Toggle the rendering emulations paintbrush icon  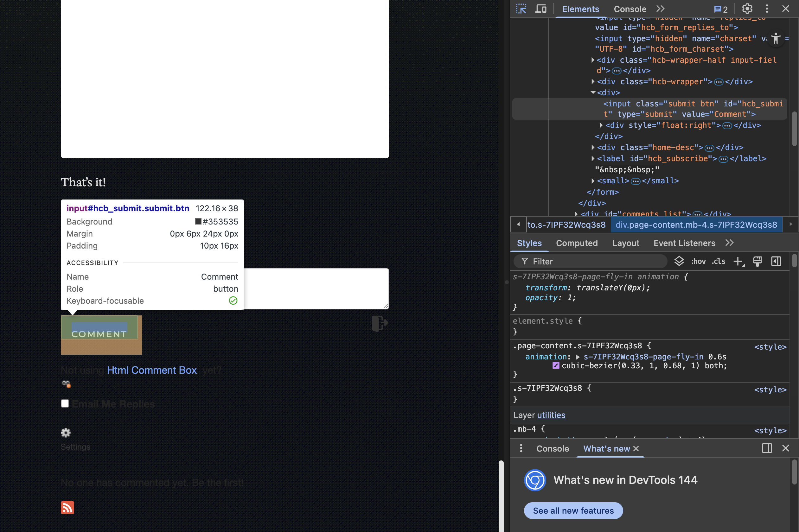pyautogui.click(x=757, y=261)
